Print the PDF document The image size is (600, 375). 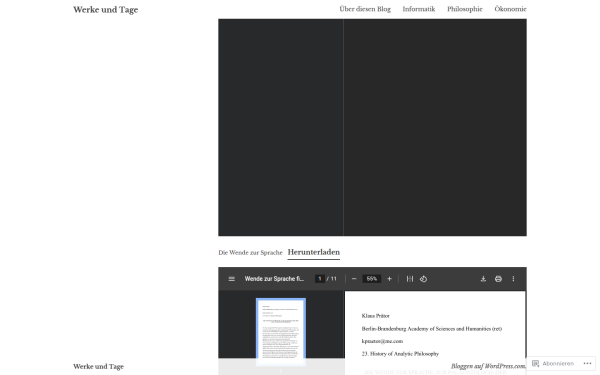coord(498,279)
